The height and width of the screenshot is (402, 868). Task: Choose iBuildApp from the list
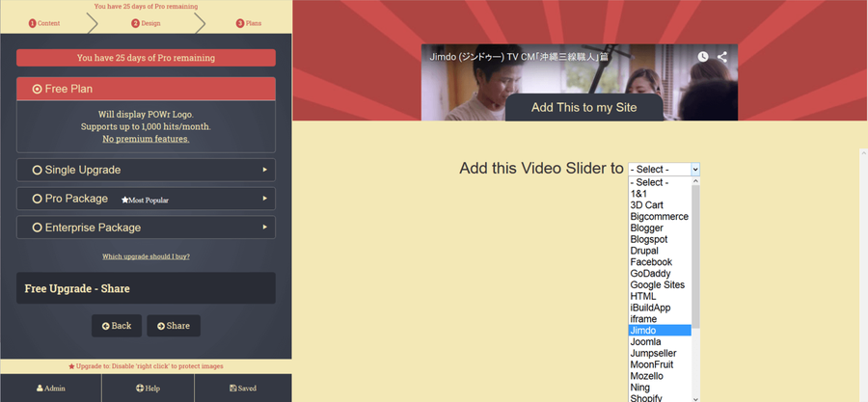pyautogui.click(x=660, y=308)
